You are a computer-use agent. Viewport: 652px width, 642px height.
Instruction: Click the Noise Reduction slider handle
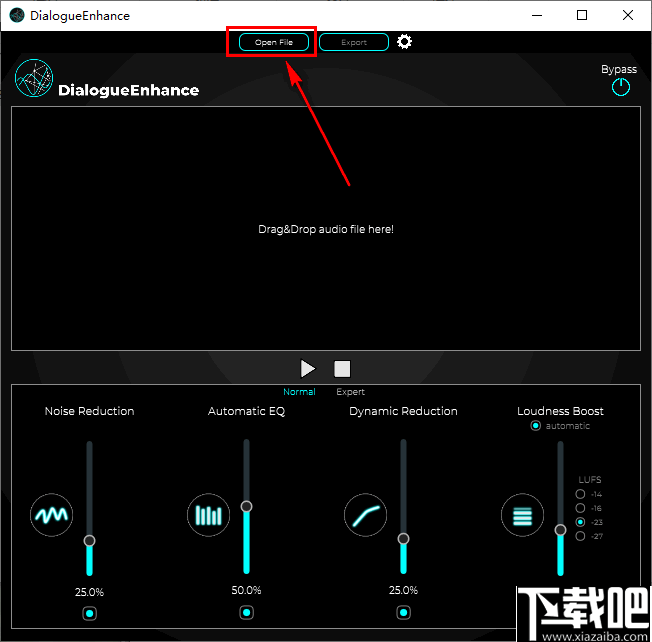pos(89,541)
